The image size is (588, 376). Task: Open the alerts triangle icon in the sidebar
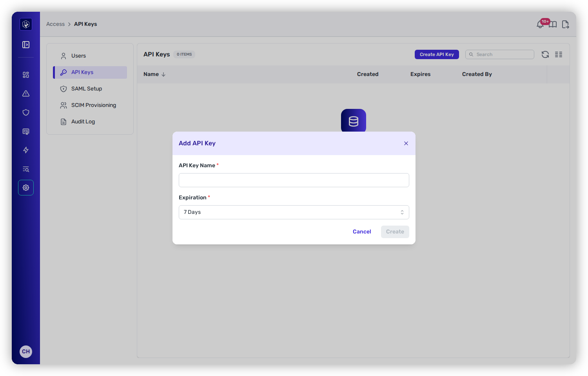click(x=26, y=94)
